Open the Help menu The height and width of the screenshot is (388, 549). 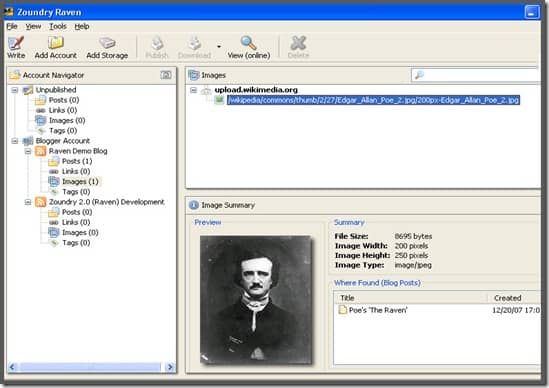point(82,26)
